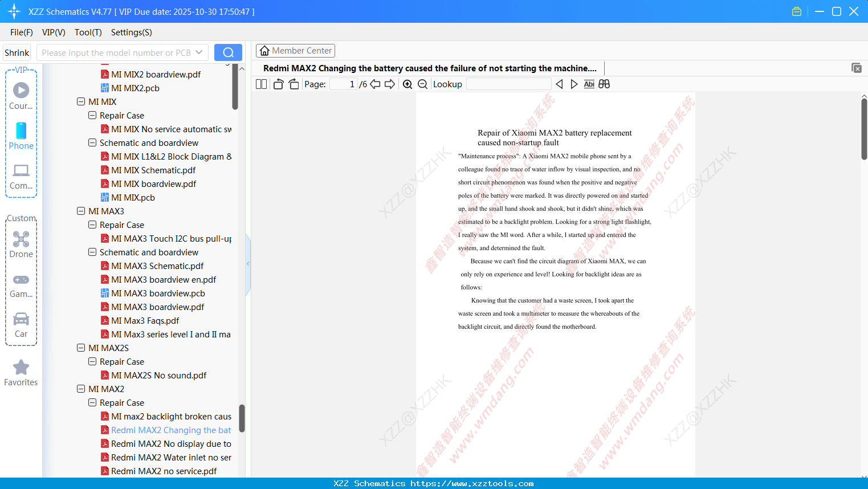
Task: Open Favorites star in the sidebar
Action: (x=21, y=373)
